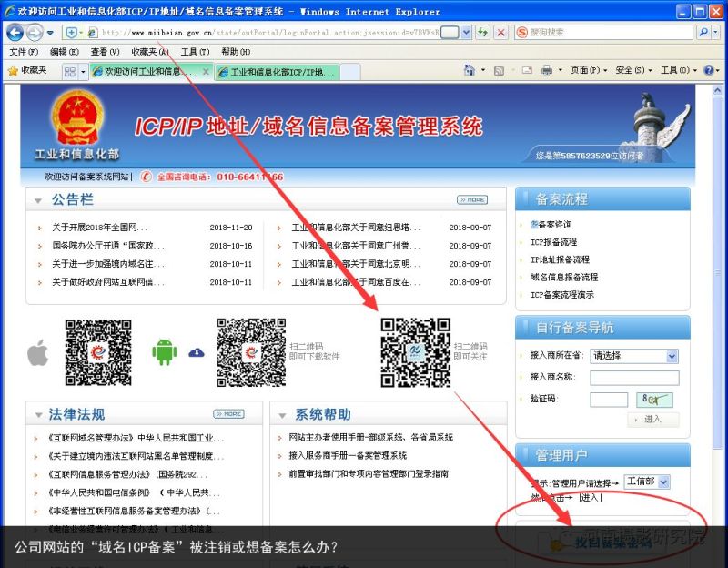Open 《互联网信息服务管理办法》 law link

coord(127,474)
